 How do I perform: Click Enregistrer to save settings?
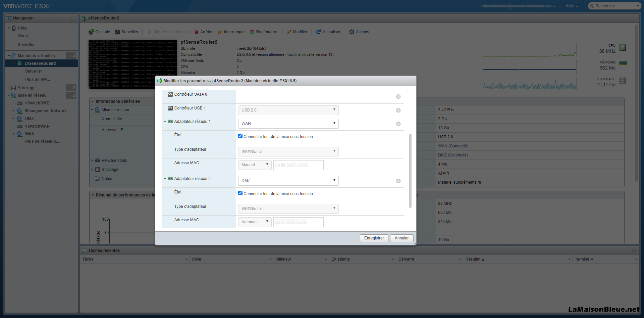[x=374, y=238]
